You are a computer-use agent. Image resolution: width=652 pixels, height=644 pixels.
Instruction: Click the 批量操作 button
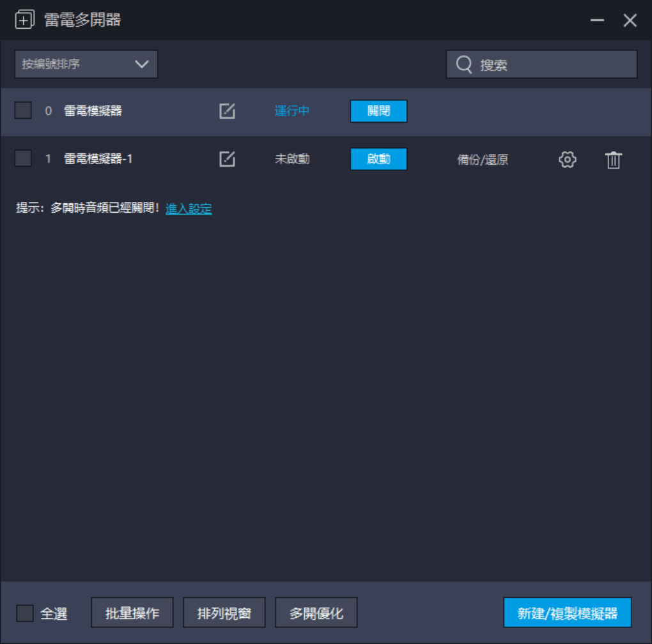tap(132, 613)
